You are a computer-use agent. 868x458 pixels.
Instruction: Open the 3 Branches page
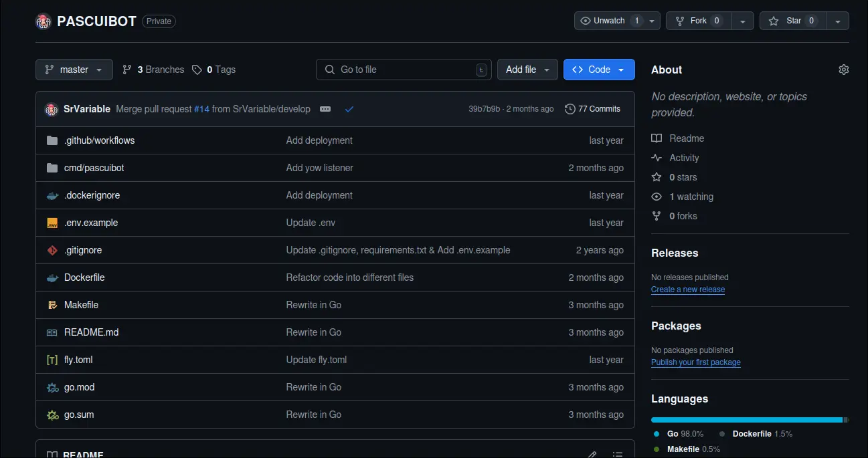pos(153,69)
